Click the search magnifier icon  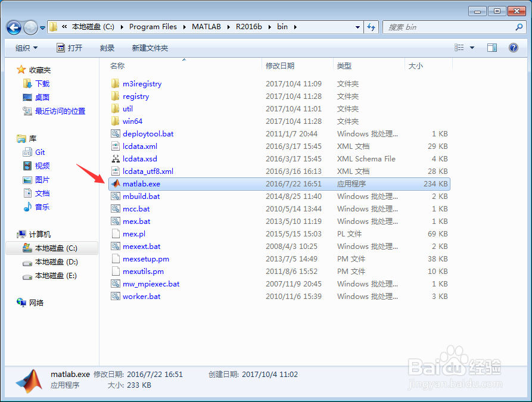(519, 27)
